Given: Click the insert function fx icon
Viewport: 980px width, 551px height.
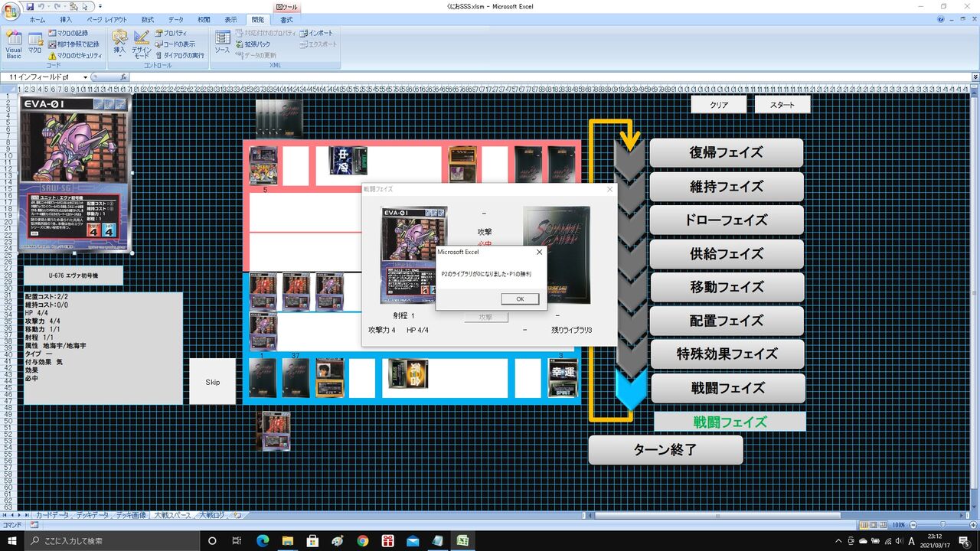Looking at the screenshot, I should (123, 77).
